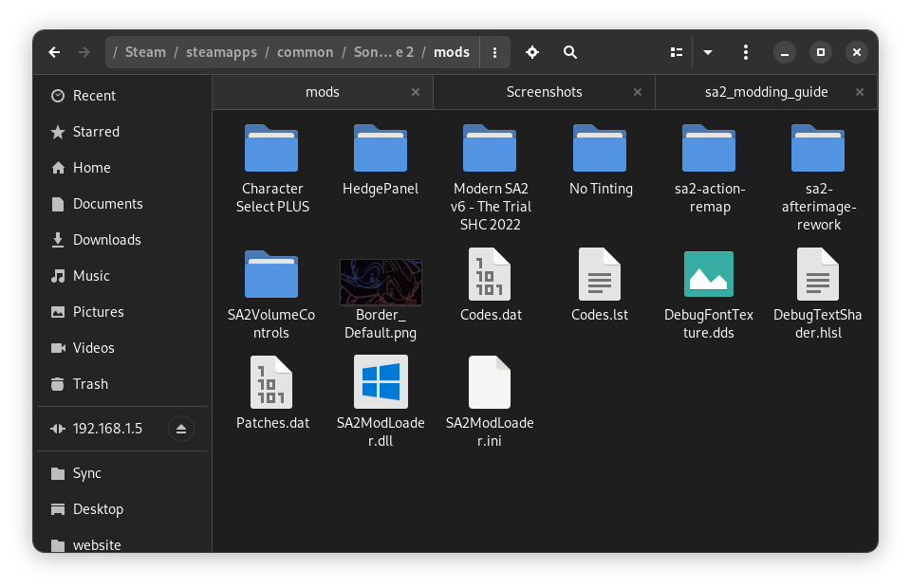Click the forward navigation arrow
911x588 pixels.
(x=84, y=52)
